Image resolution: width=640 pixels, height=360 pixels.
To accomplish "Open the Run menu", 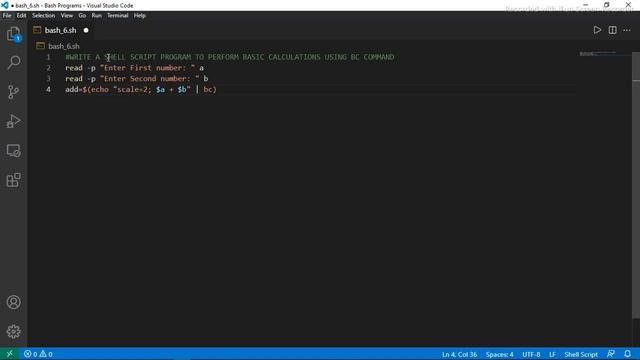I will coord(96,16).
